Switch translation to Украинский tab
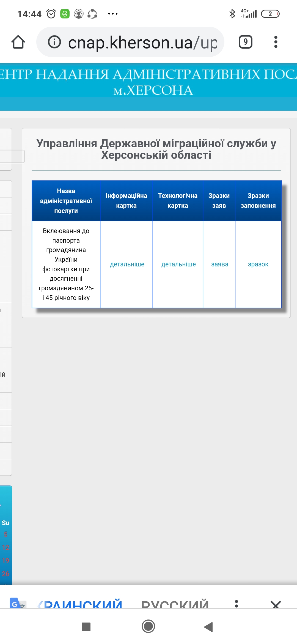297x644 pixels. (x=80, y=604)
